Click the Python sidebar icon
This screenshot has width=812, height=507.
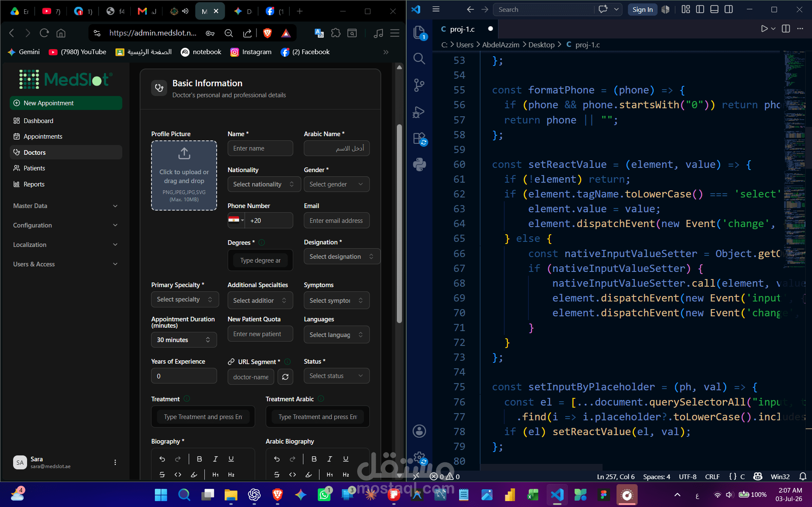coord(419,164)
